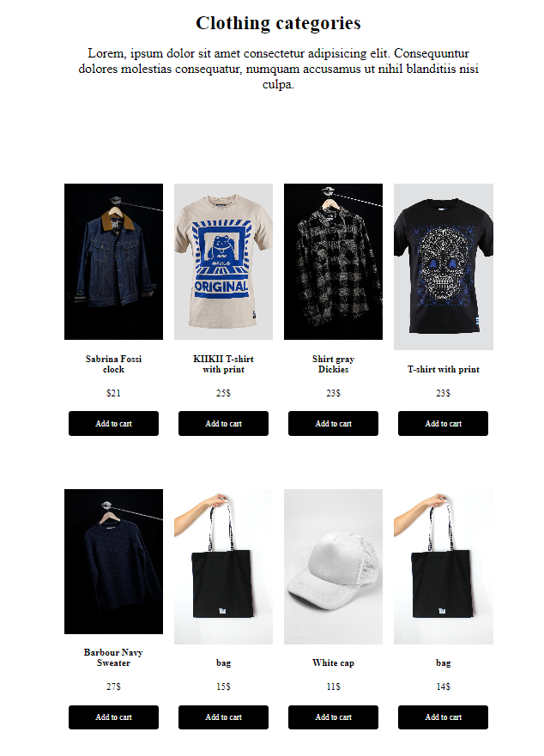The image size is (544, 756).
Task: Add Sabrina Fossi clock to cart
Action: pos(113,423)
